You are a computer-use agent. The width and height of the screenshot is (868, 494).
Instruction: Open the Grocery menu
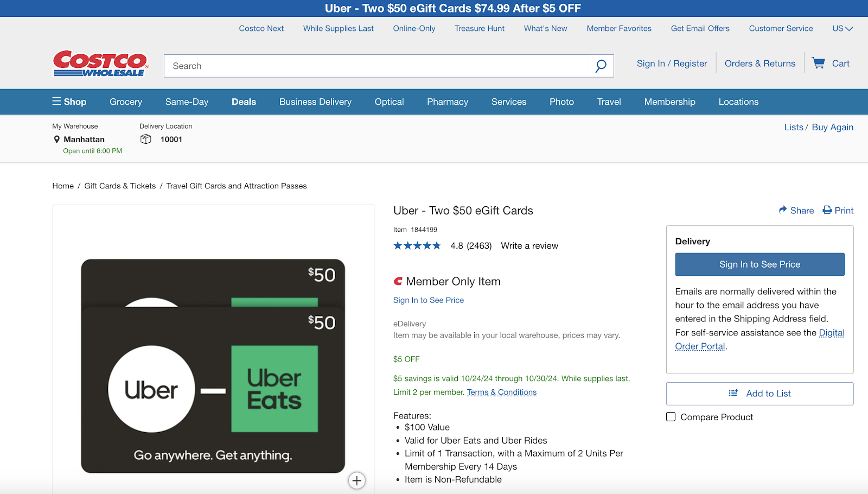126,102
